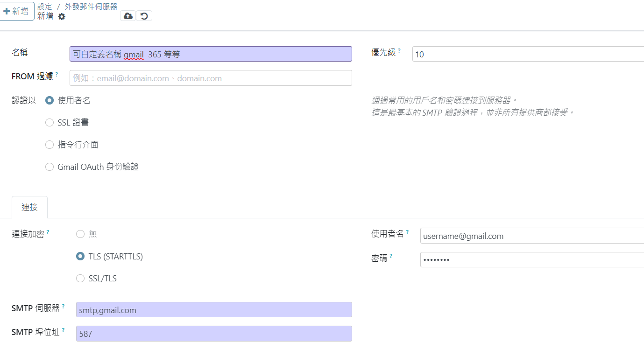Click help icon beside SMTP 伺服器
The width and height of the screenshot is (644, 363).
pyautogui.click(x=63, y=306)
